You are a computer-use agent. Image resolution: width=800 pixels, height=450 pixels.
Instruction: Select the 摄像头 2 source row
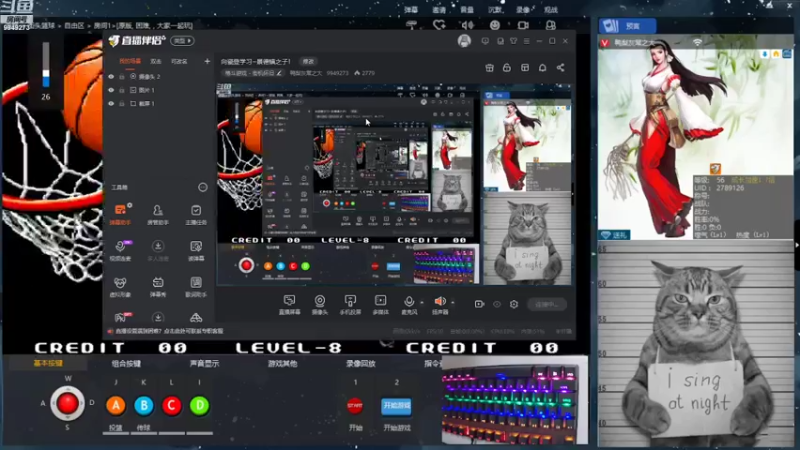pyautogui.click(x=159, y=77)
